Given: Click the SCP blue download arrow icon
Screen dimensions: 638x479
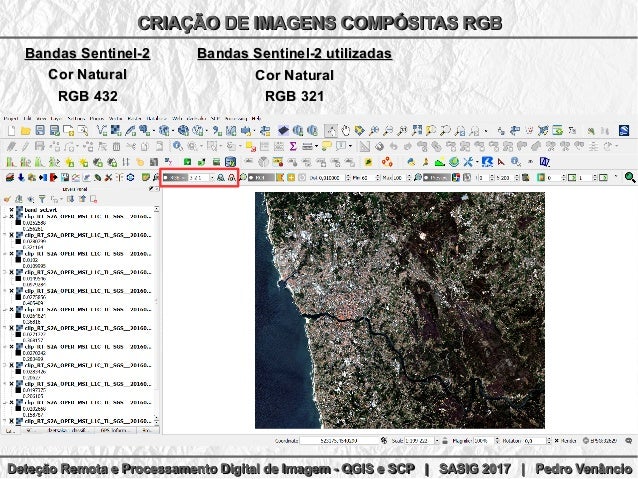Looking at the screenshot, I should pyautogui.click(x=21, y=177).
